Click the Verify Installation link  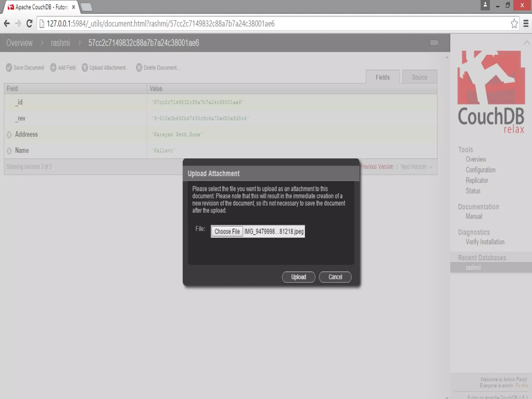tap(485, 242)
